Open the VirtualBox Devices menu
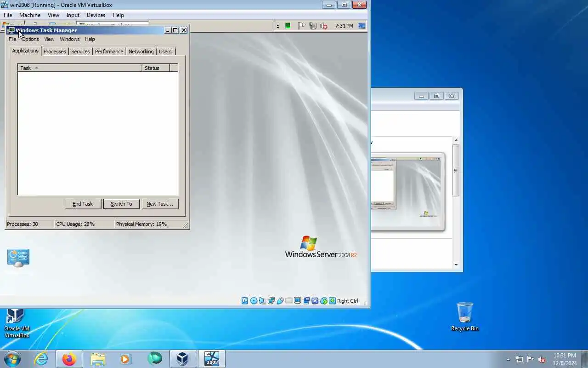The width and height of the screenshot is (588, 368). [x=96, y=15]
